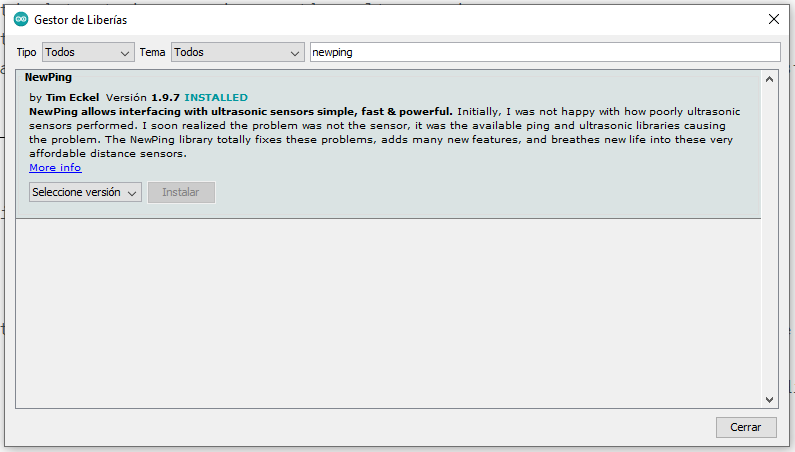Click the Cerrar button
This screenshot has height=452, width=795.
[x=746, y=427]
